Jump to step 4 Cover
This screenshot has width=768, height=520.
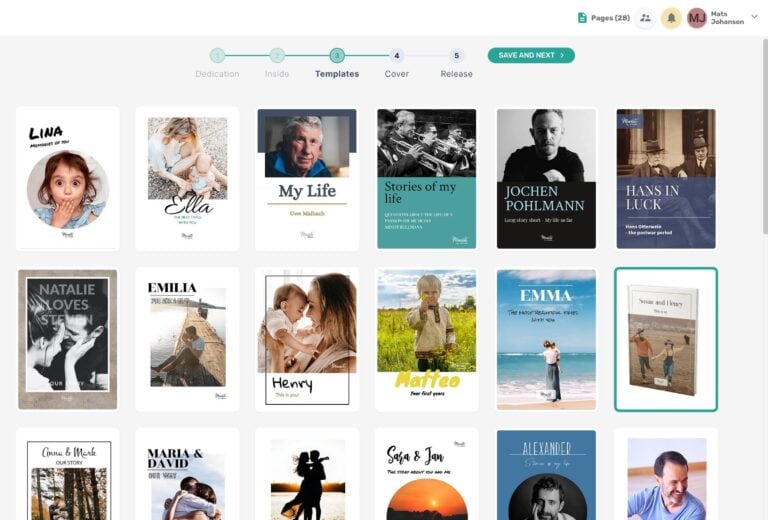[397, 56]
